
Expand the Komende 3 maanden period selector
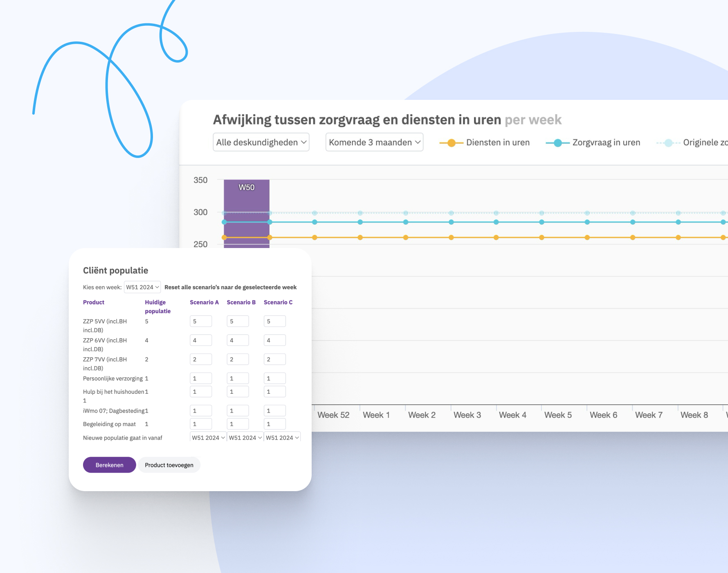[374, 142]
